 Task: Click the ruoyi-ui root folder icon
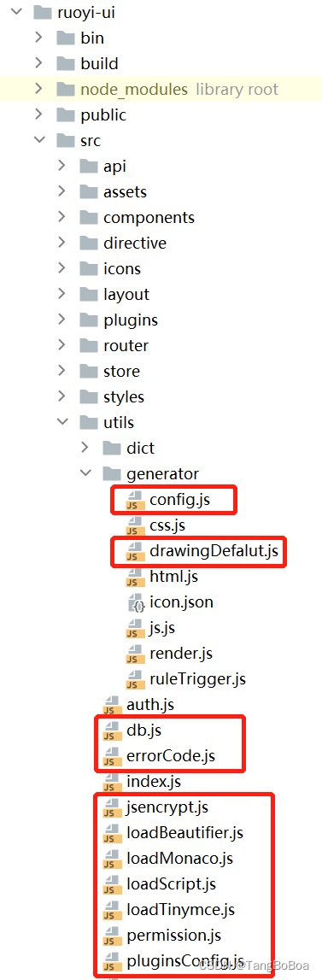point(42,12)
